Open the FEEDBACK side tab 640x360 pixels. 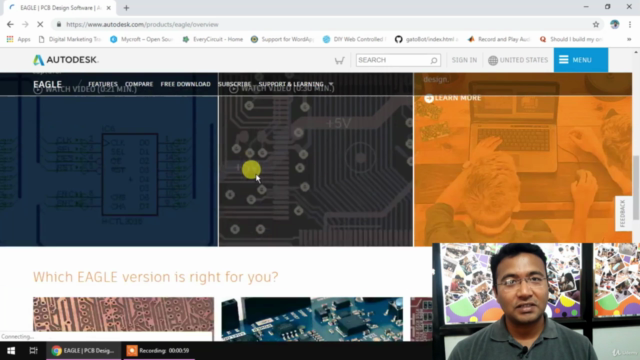pos(623,213)
